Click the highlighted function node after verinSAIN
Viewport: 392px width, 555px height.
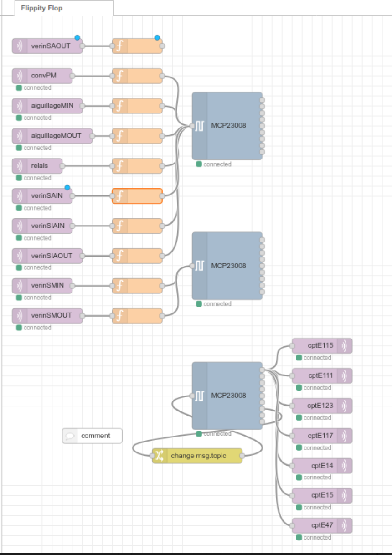[x=137, y=196]
